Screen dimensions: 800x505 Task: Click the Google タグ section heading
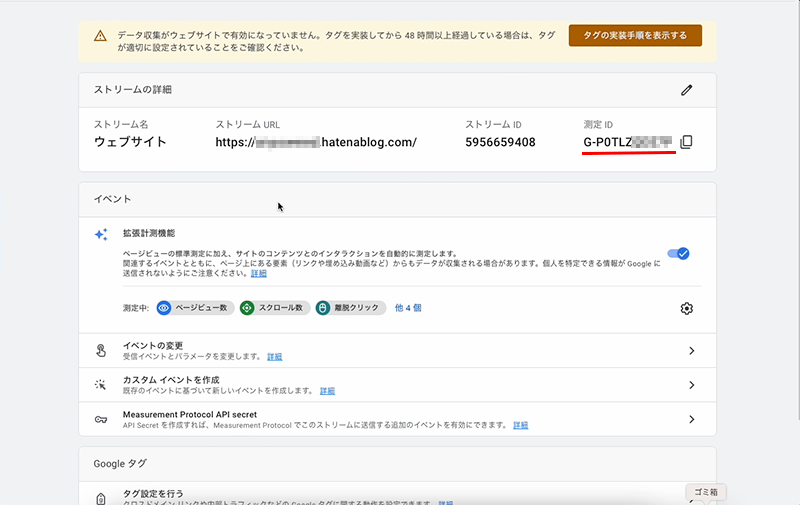tap(120, 464)
